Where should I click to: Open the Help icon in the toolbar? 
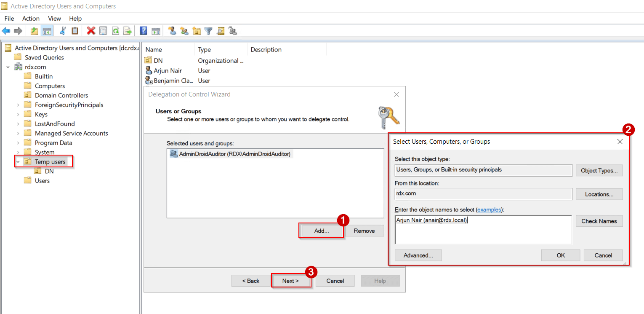[x=143, y=30]
